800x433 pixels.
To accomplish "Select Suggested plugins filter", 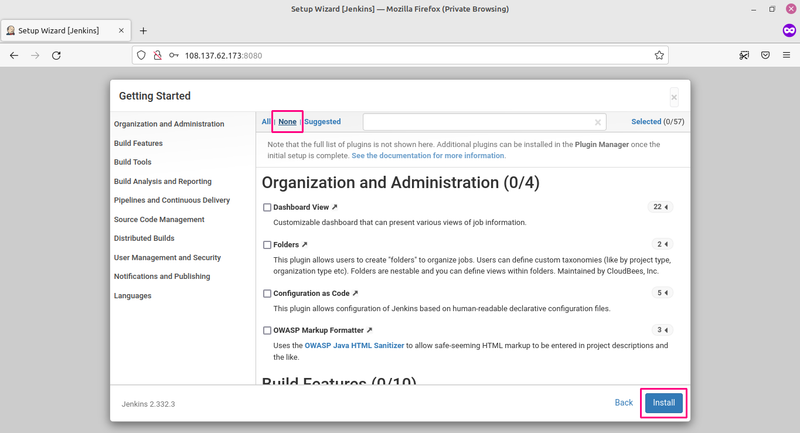I will 322,121.
